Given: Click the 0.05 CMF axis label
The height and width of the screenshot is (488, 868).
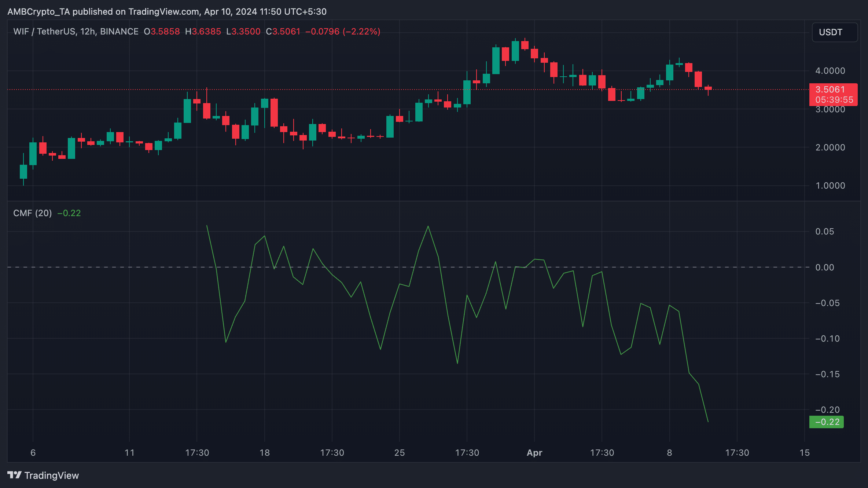Looking at the screenshot, I should [x=825, y=232].
